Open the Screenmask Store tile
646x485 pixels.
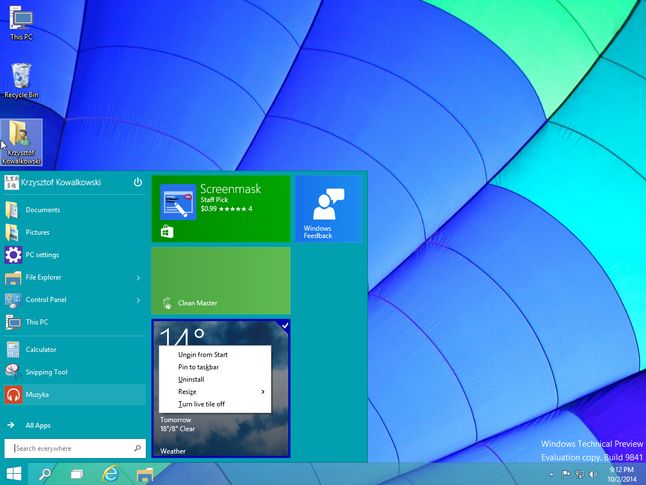point(221,209)
